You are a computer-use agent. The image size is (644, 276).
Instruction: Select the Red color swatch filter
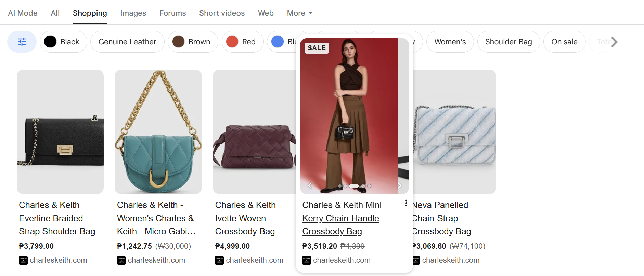click(x=242, y=42)
